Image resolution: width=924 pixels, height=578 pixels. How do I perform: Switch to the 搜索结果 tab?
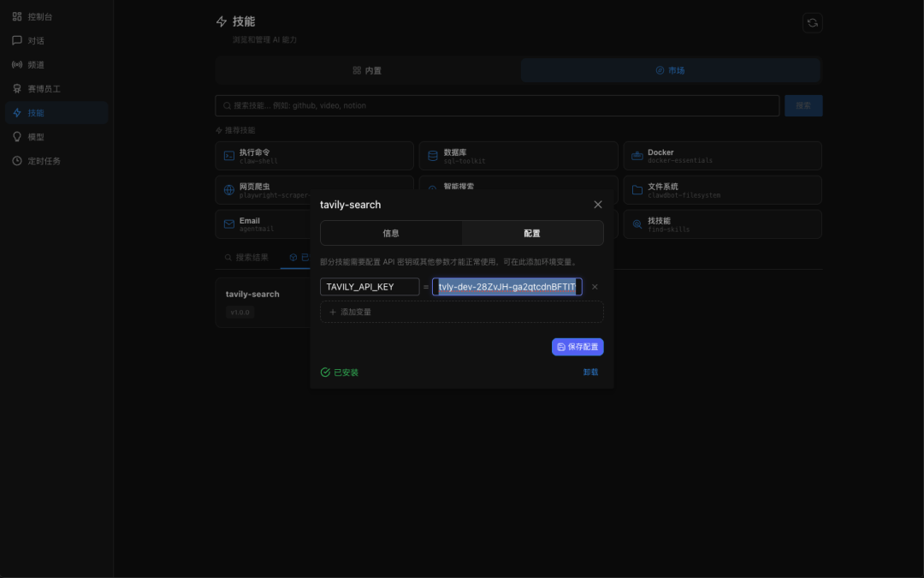246,257
